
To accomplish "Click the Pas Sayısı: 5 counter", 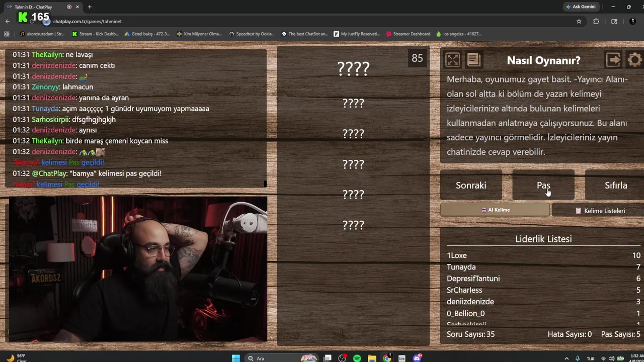I will click(621, 334).
